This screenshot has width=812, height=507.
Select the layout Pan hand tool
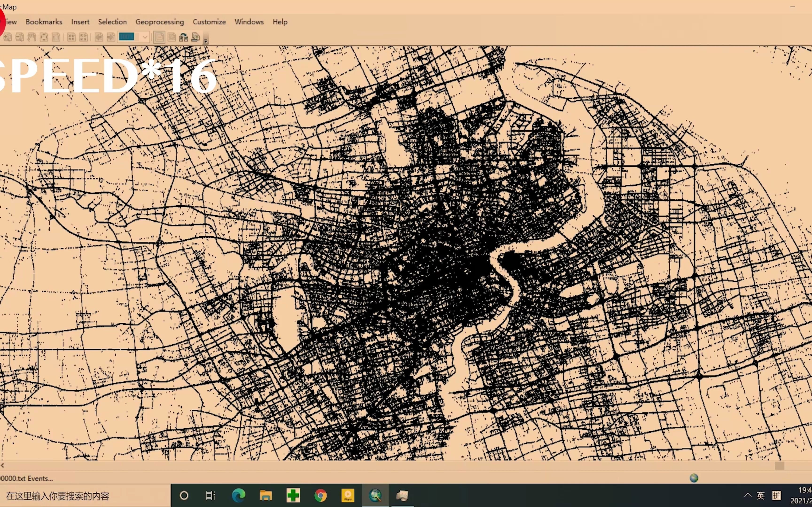coord(32,37)
